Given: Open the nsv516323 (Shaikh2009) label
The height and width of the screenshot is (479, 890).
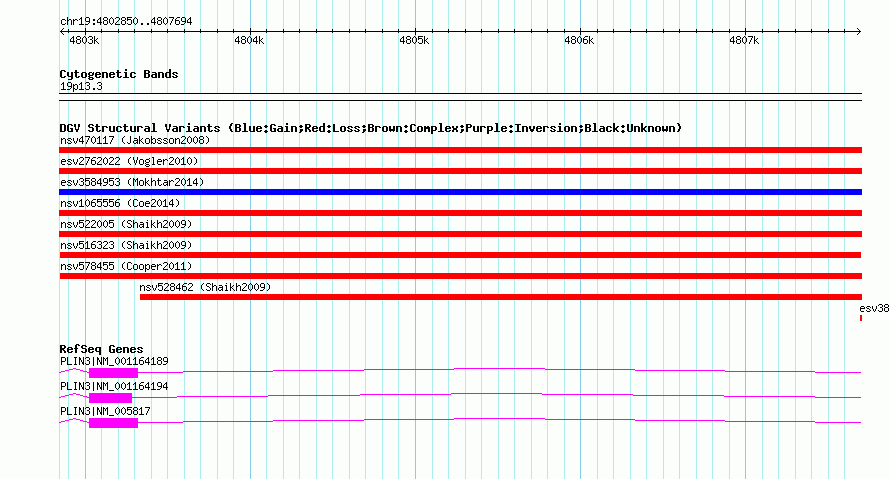Looking at the screenshot, I should click(126, 245).
